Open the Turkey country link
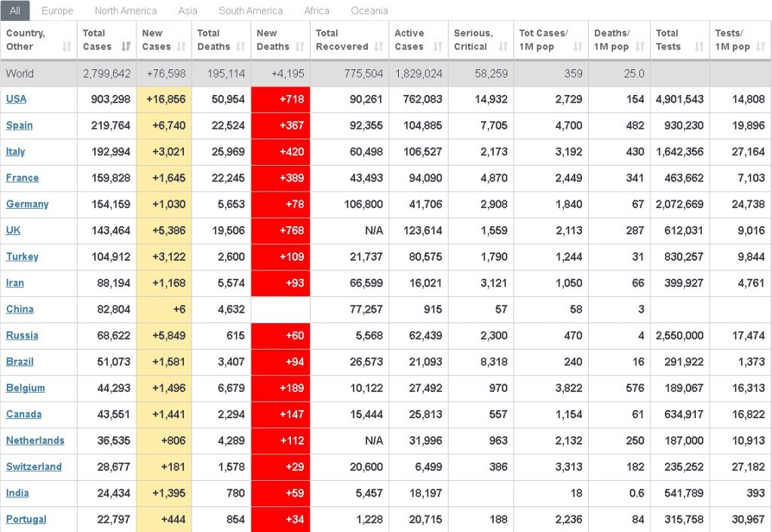This screenshot has width=772, height=532. point(22,257)
